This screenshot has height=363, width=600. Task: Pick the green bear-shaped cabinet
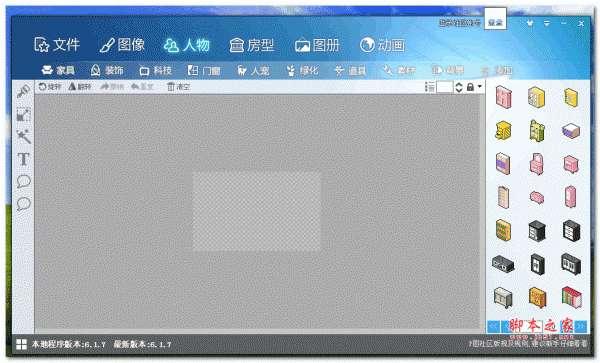click(x=537, y=130)
